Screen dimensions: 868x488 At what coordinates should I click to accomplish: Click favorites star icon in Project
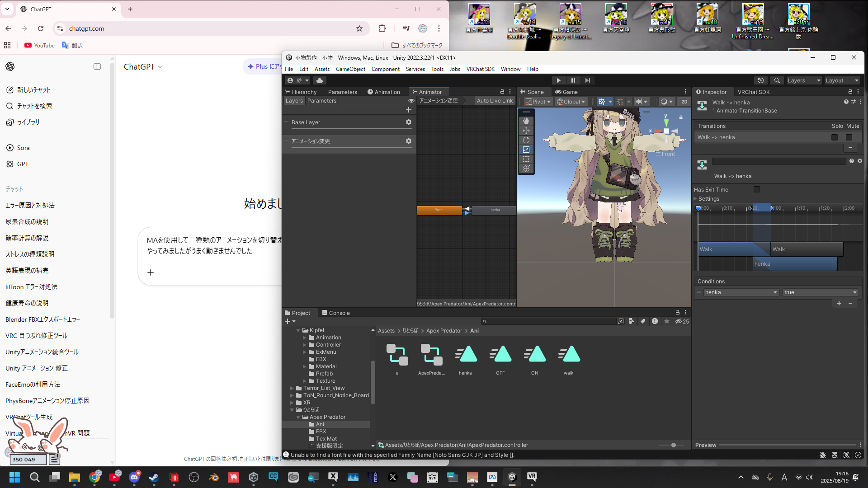(667, 321)
